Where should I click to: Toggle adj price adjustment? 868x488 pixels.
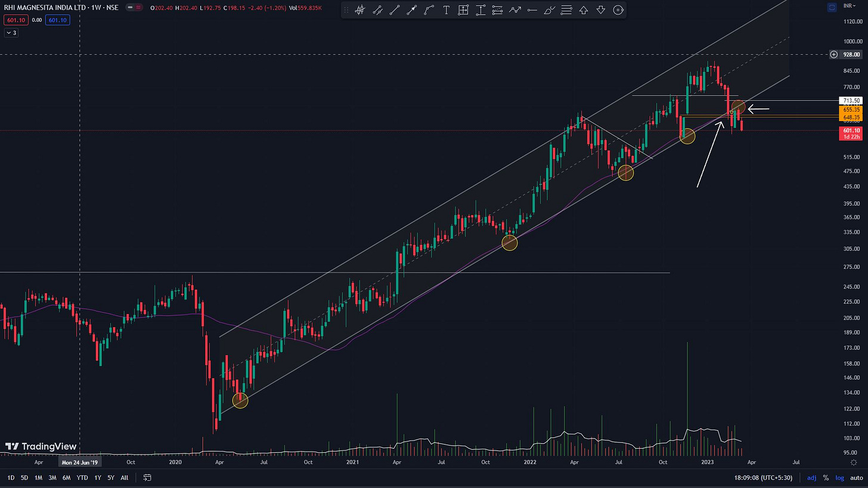coord(812,477)
